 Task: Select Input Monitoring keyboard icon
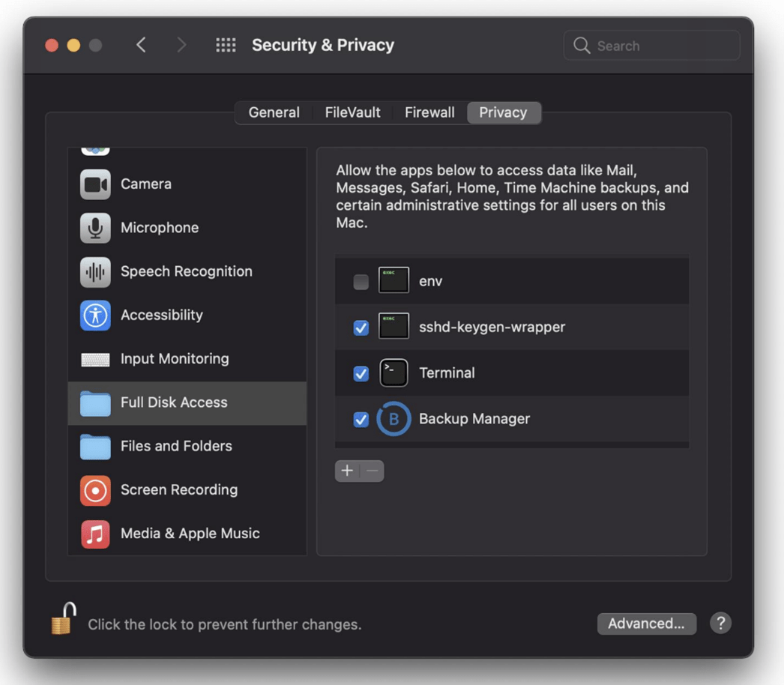[95, 359]
